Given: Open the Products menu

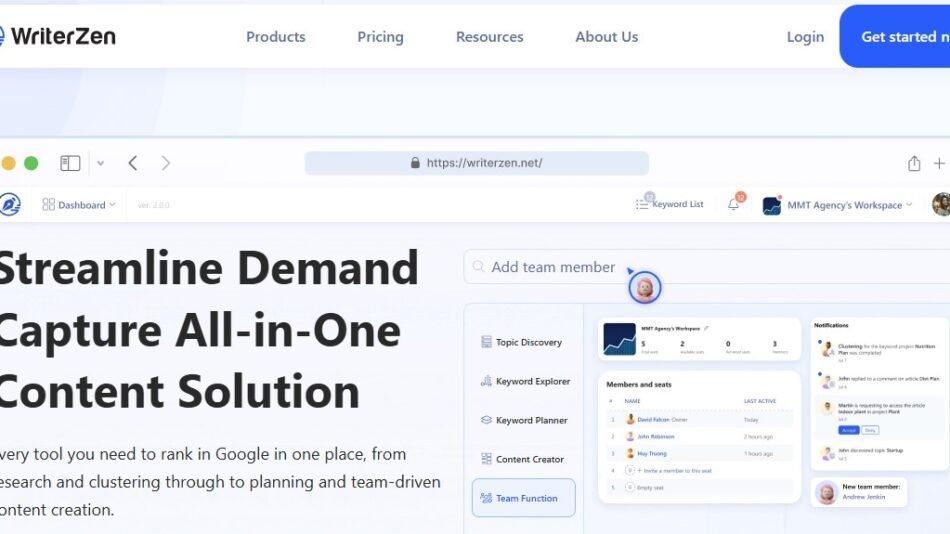Looking at the screenshot, I should pos(275,37).
